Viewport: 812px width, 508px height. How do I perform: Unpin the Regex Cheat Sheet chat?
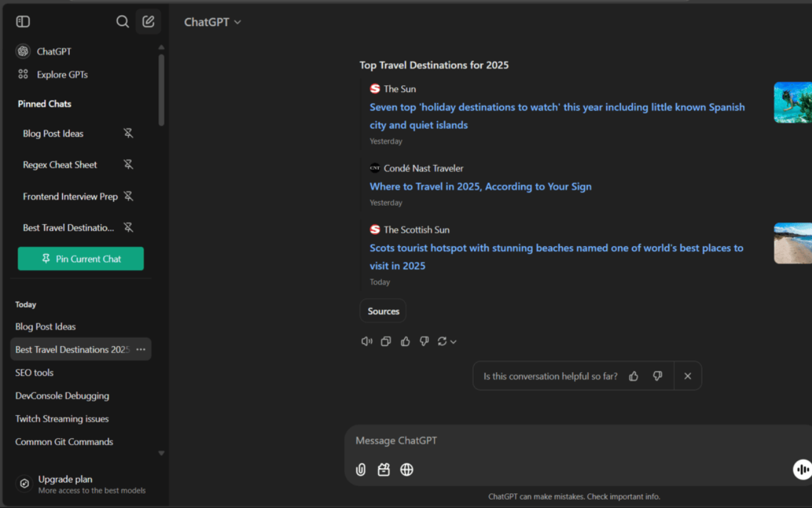(x=128, y=164)
